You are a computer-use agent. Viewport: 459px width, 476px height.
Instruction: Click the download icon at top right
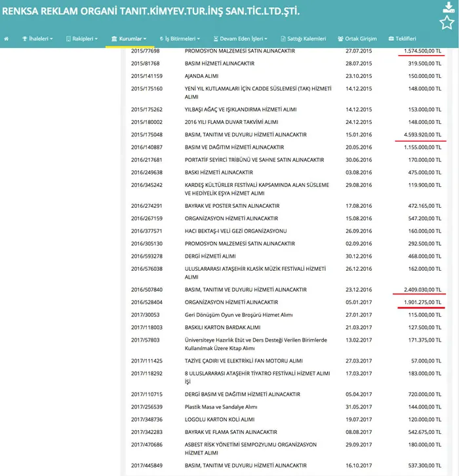coord(447,8)
